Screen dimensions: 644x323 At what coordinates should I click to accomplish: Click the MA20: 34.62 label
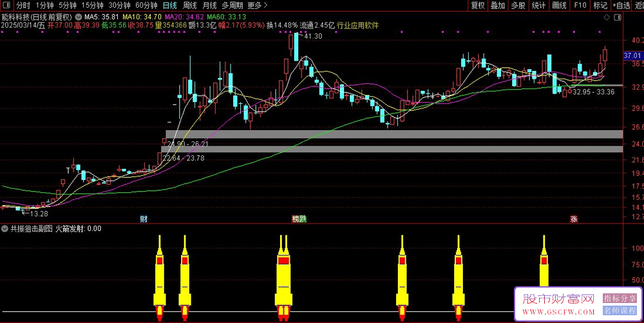[184, 17]
